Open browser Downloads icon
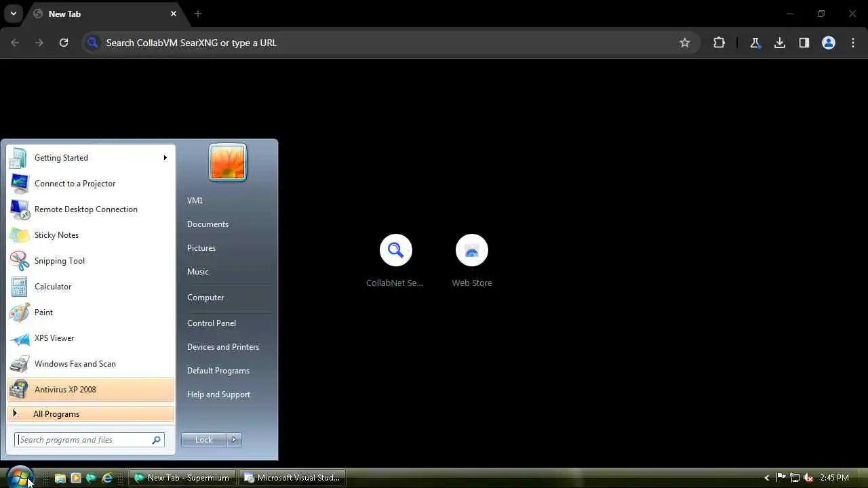This screenshot has height=488, width=868. [x=780, y=43]
